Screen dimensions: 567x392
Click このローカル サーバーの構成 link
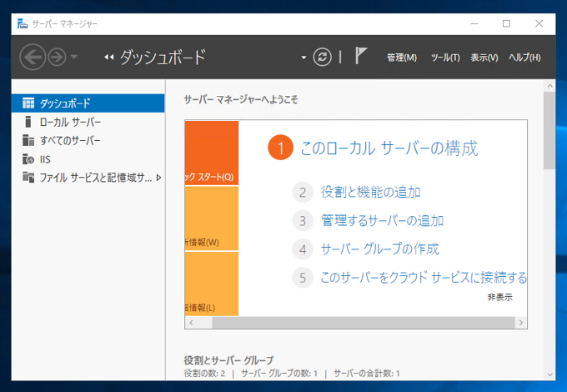pos(389,148)
